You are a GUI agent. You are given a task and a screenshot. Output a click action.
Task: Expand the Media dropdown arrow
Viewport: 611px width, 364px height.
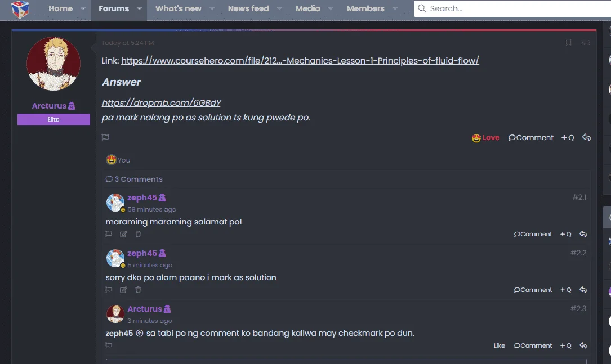(331, 8)
